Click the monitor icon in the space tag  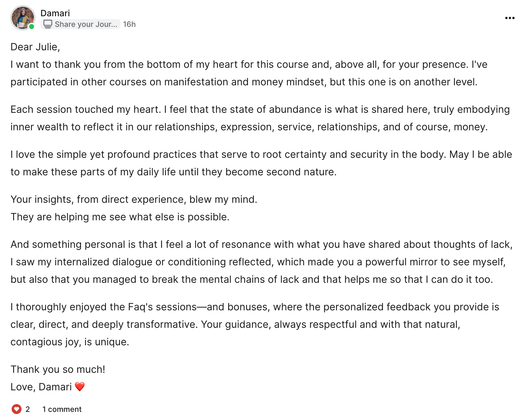(48, 24)
